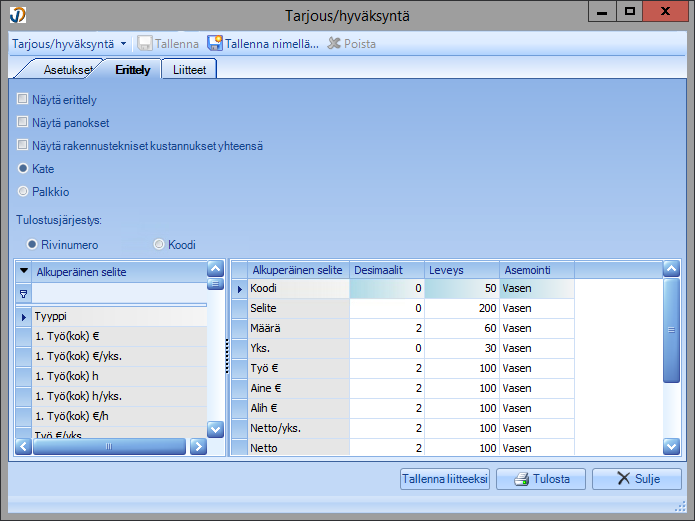Click the scroll-down arrow in right table
This screenshot has height=521, width=695.
672,447
